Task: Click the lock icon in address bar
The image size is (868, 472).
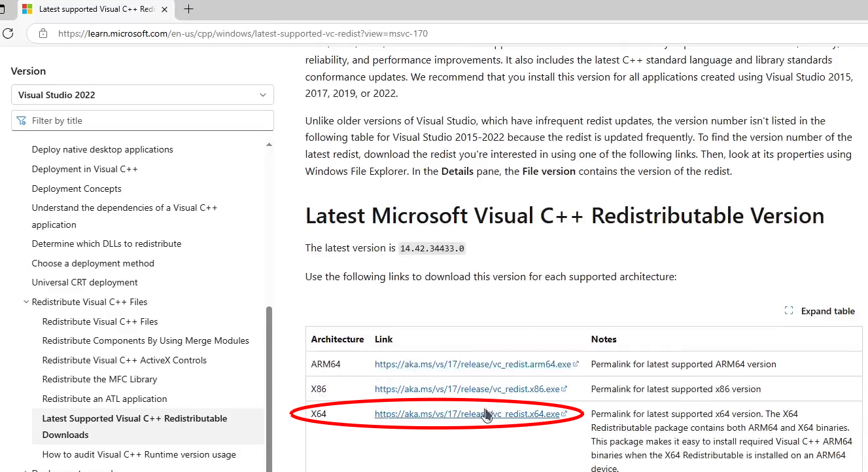Action: [43, 33]
